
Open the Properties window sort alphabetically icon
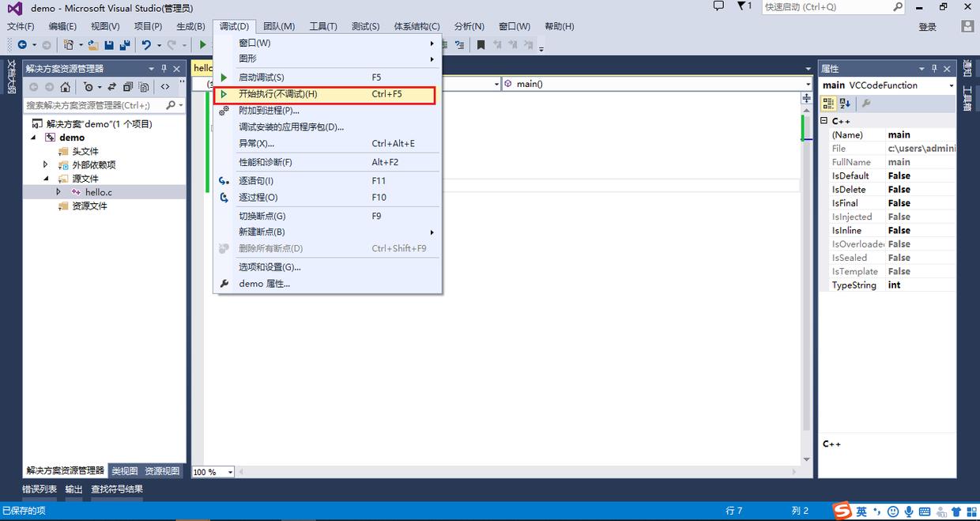pos(845,102)
